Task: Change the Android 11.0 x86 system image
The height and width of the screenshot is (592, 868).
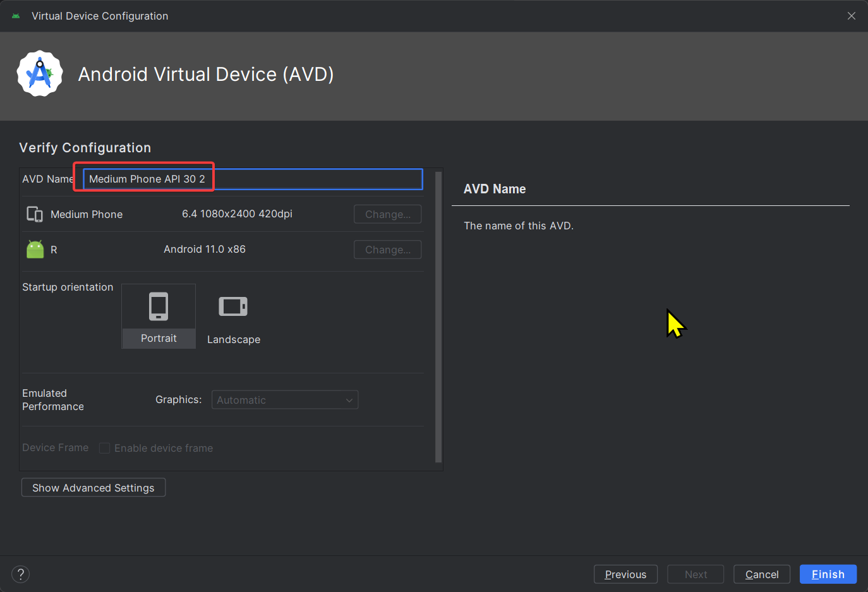Action: point(388,250)
